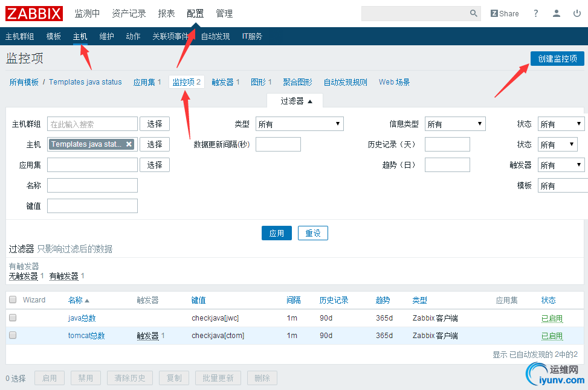Open the user profile icon
This screenshot has width=588, height=390.
pos(557,13)
